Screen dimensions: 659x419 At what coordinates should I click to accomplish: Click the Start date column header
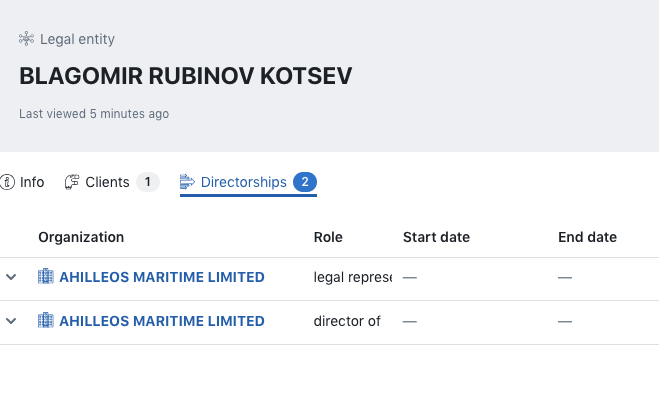coord(436,237)
